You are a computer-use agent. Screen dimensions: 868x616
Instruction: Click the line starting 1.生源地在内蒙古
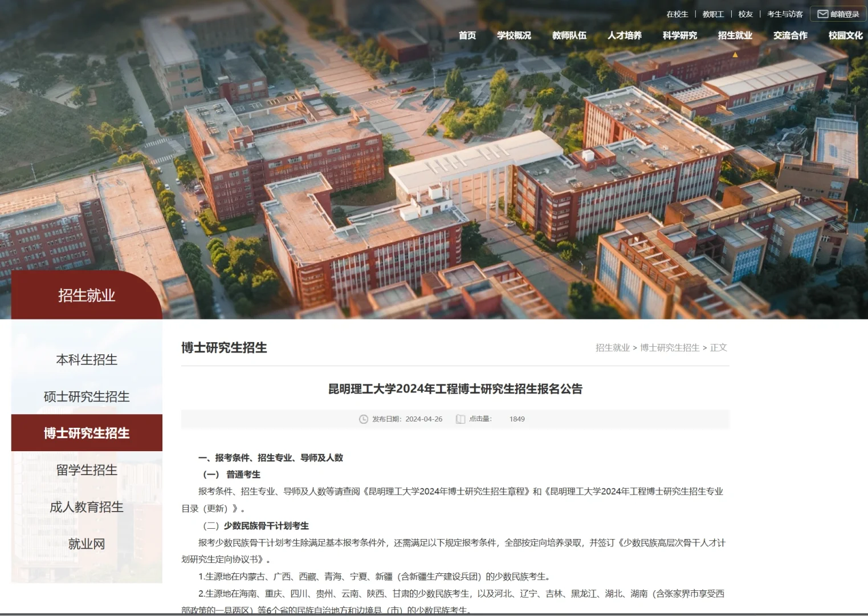point(375,577)
